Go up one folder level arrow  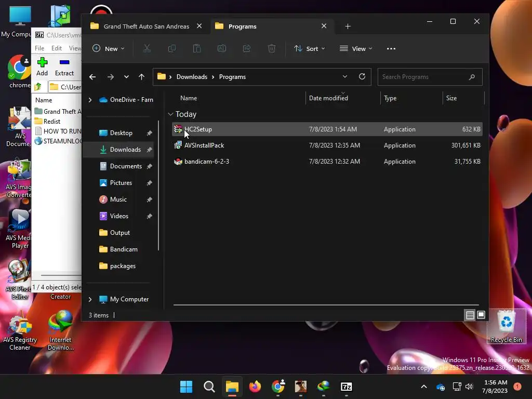click(x=141, y=77)
